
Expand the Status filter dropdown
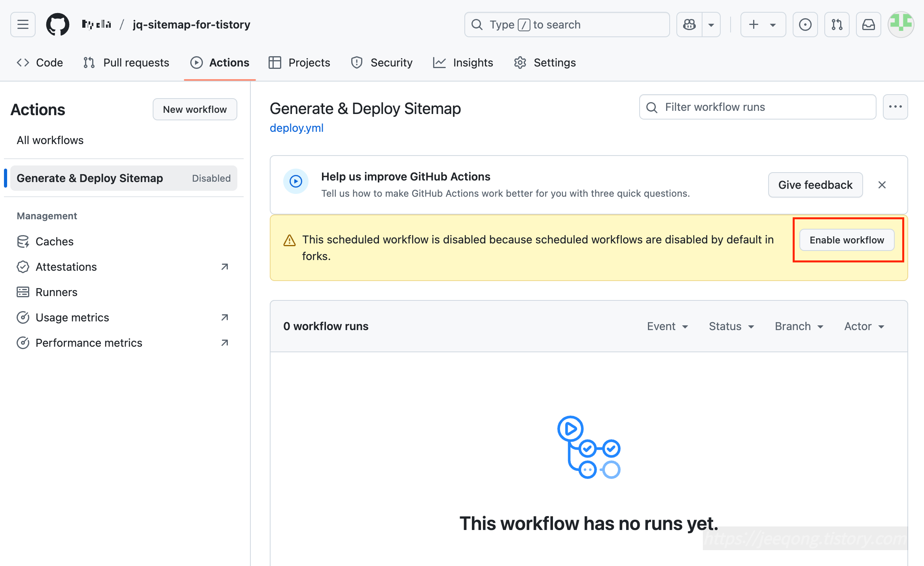(731, 326)
